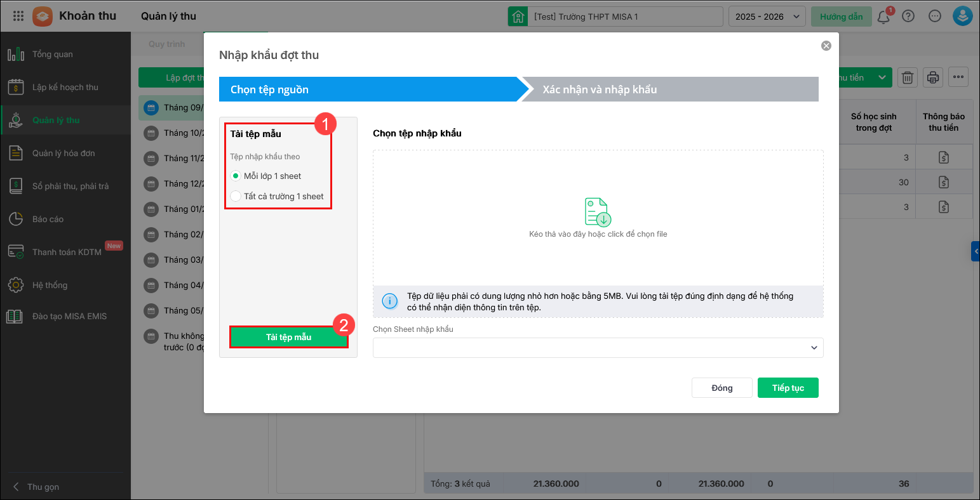Open Quản lý thu in sidebar
The image size is (980, 500).
coord(65,120)
